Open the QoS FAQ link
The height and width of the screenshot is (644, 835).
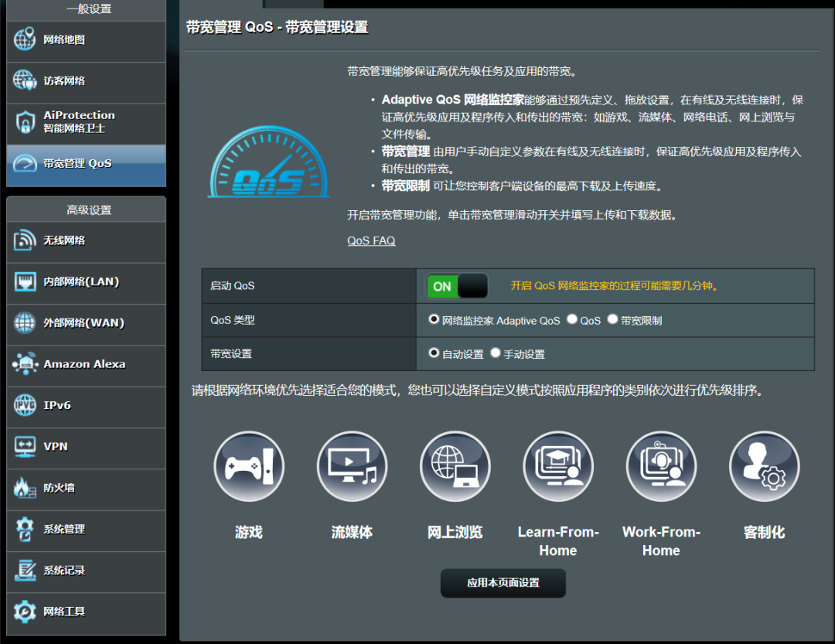pyautogui.click(x=371, y=240)
